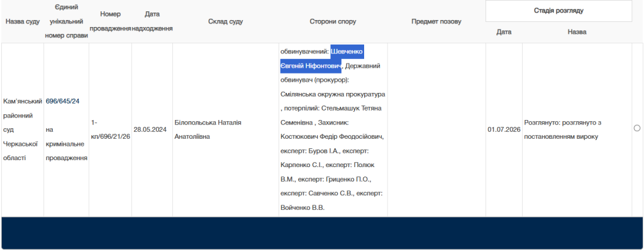Click the 'Склад суду' column header
644x250 pixels.
click(x=226, y=22)
